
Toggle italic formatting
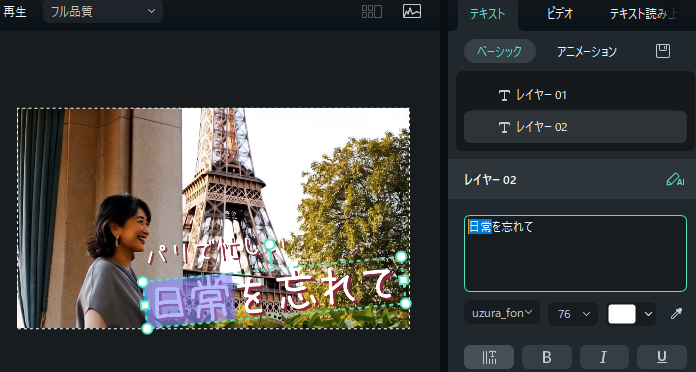pos(604,357)
